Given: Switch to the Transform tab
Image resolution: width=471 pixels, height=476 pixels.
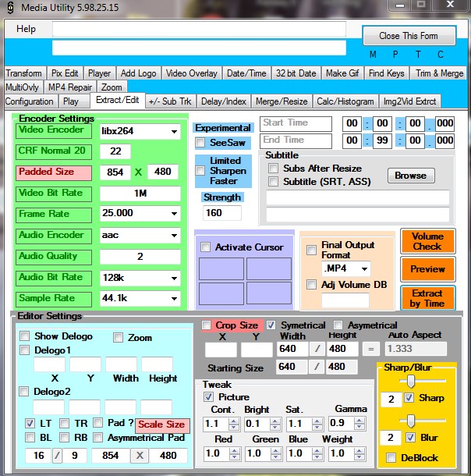Looking at the screenshot, I should 24,73.
